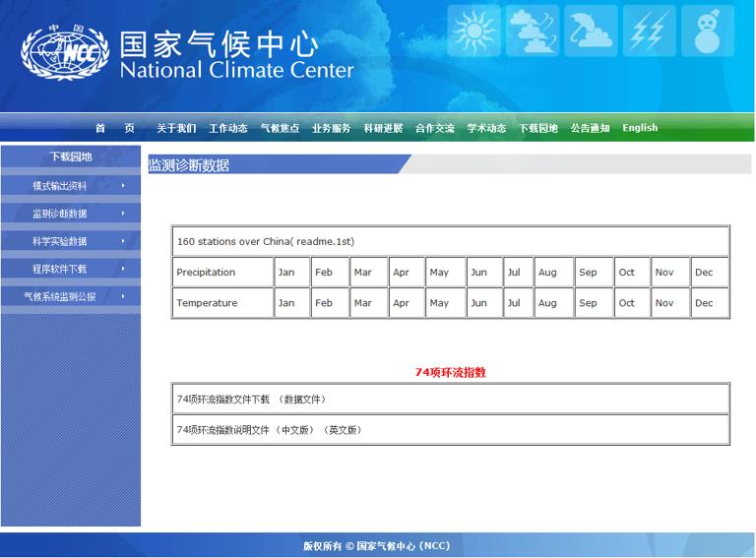The width and height of the screenshot is (756, 558).
Task: Click the snowman icon in header
Action: click(708, 31)
